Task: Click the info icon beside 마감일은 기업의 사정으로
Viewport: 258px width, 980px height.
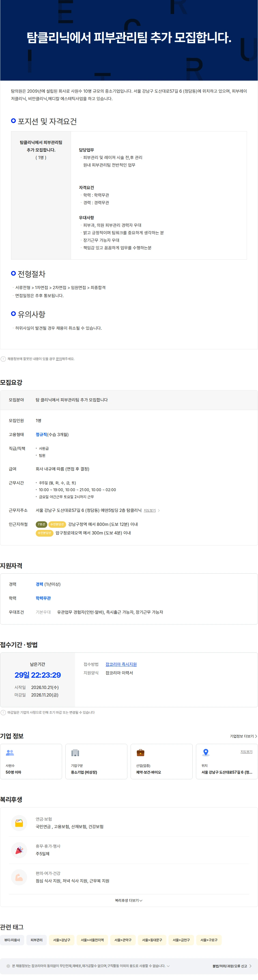Action: click(3, 713)
